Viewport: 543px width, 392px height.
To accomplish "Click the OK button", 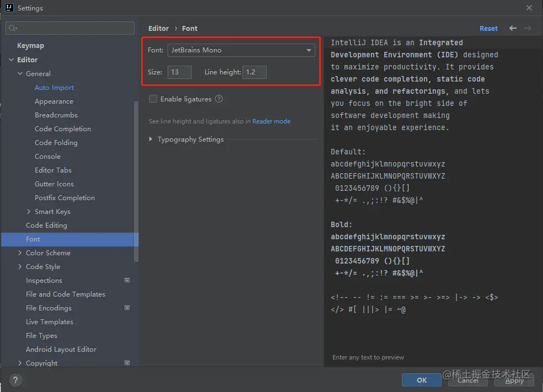I will pos(422,380).
